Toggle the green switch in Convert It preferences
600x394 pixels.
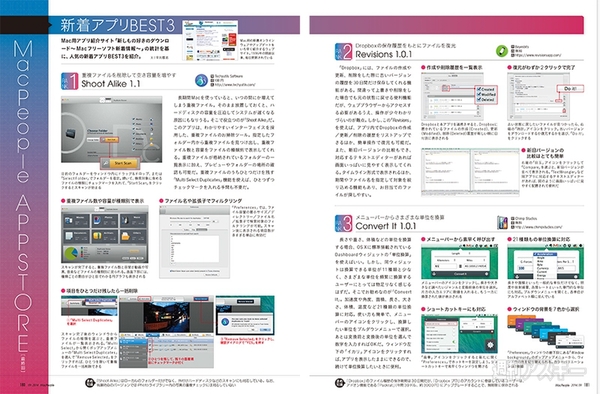453,341
